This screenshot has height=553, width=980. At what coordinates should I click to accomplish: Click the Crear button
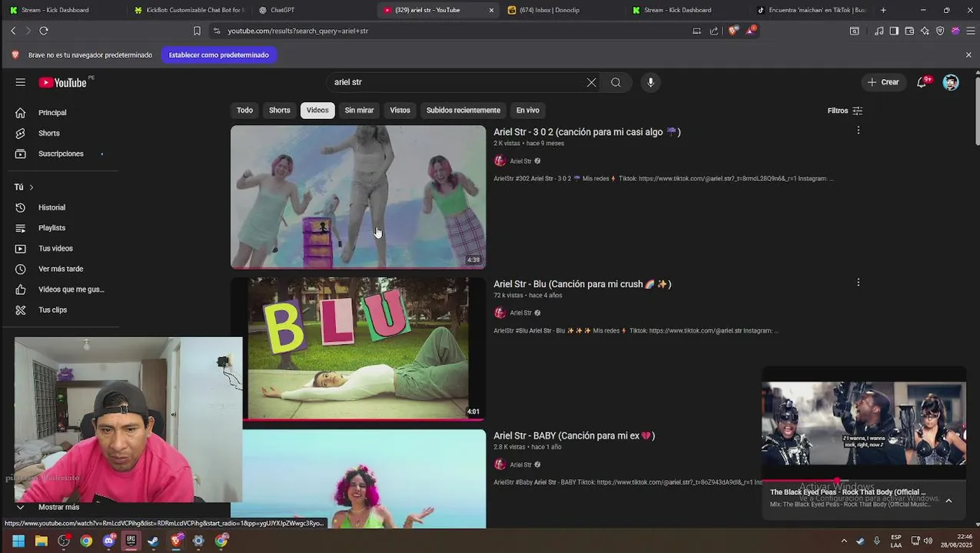(x=883, y=82)
